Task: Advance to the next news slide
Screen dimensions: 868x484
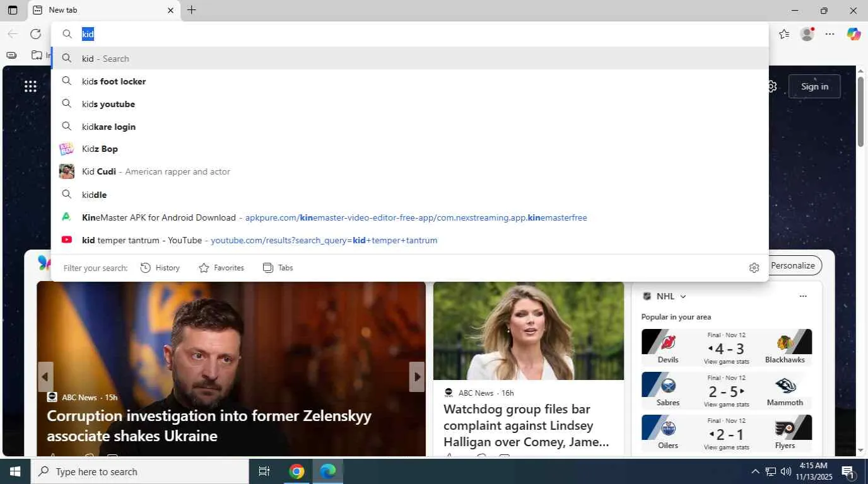Action: 417,377
